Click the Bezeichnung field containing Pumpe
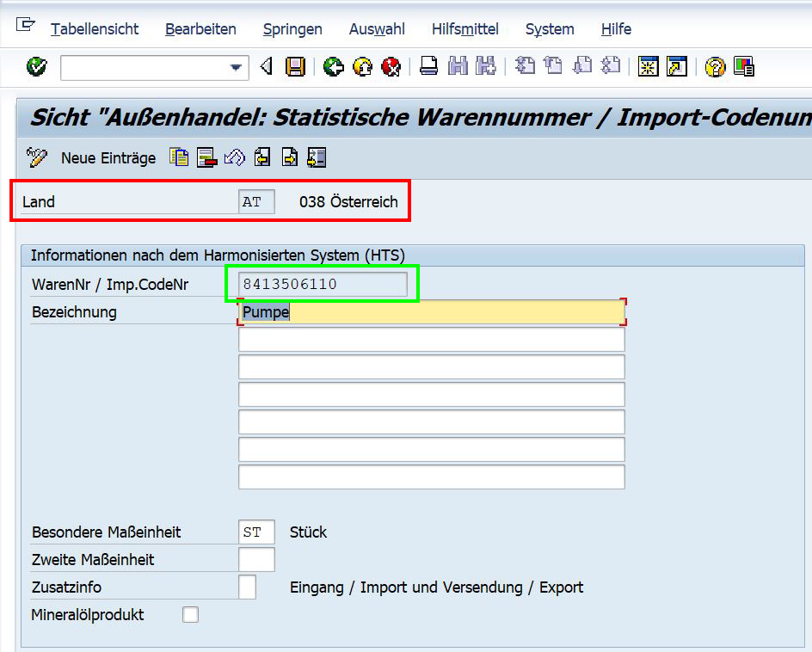The height and width of the screenshot is (652, 812). (431, 312)
